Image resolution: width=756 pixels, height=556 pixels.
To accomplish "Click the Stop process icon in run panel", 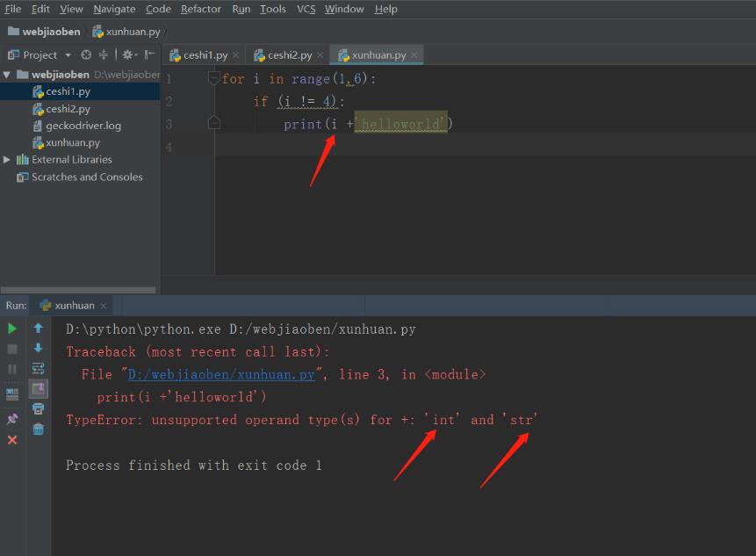I will click(11, 347).
